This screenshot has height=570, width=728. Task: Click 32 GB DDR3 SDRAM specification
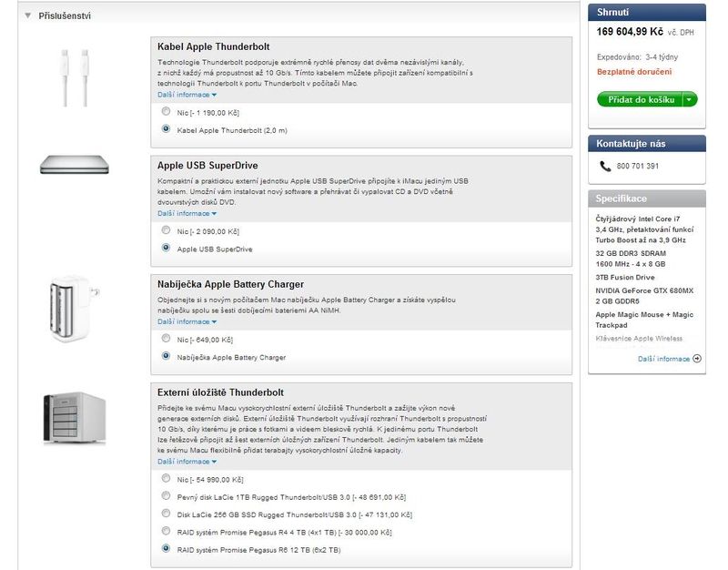tap(631, 259)
